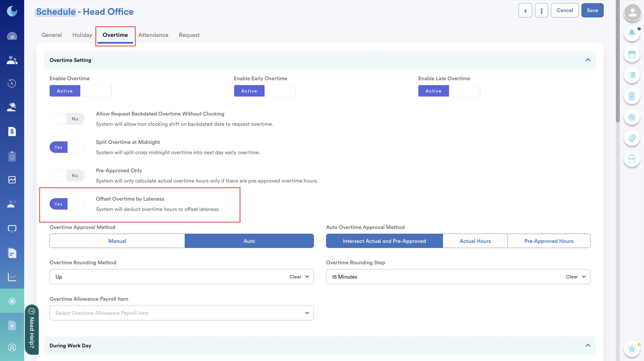
Task: Open the payroll dollar document icon
Action: point(12,131)
